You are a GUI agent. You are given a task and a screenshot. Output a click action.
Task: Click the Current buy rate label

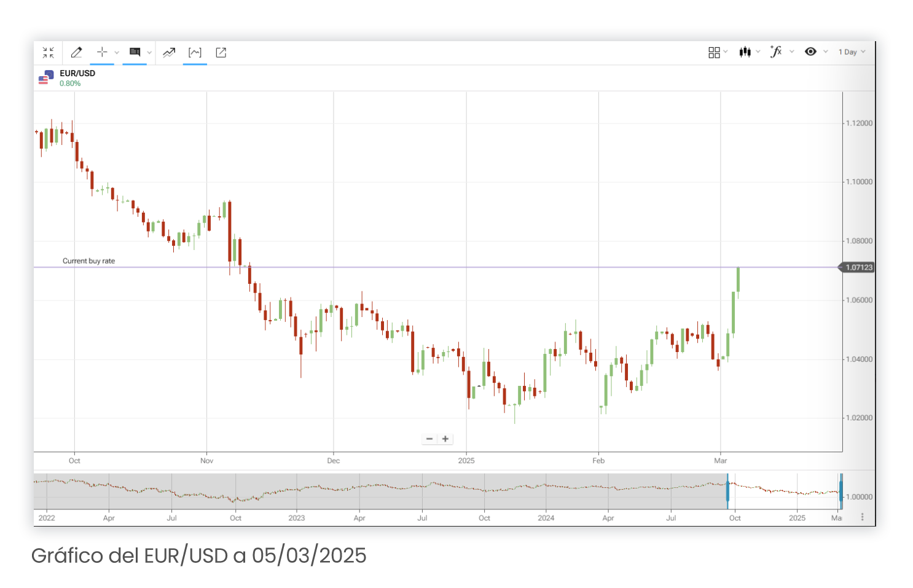coord(88,261)
